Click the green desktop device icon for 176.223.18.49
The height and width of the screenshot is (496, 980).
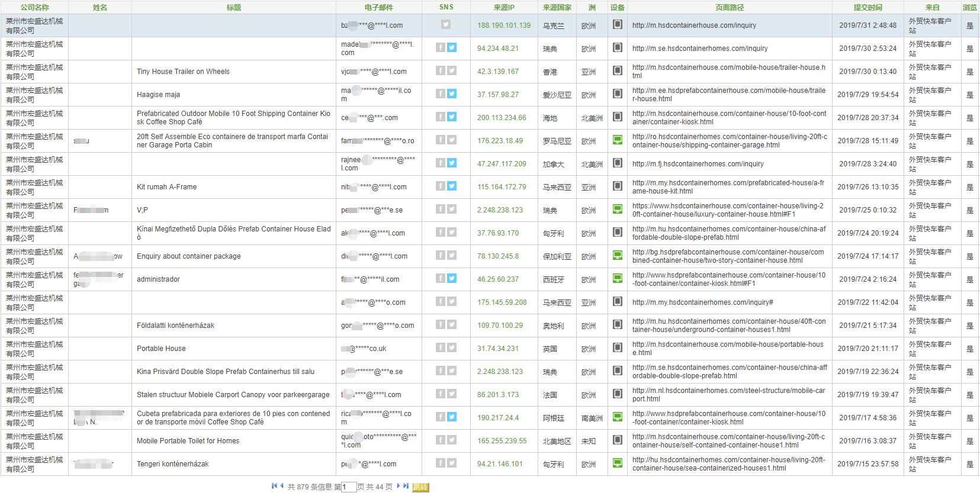point(617,140)
